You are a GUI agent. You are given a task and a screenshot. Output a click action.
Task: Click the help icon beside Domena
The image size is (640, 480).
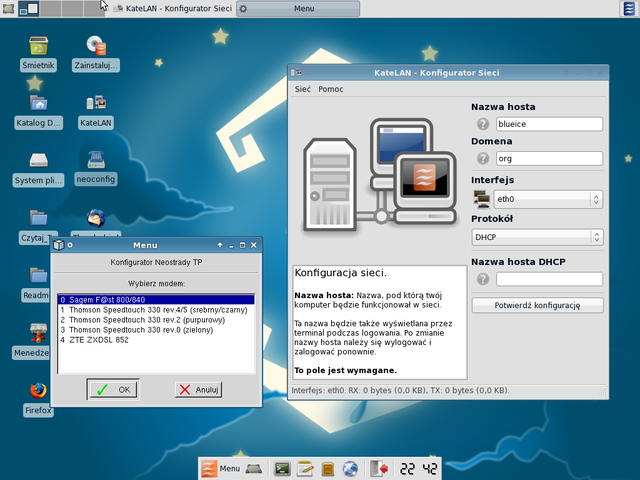483,158
